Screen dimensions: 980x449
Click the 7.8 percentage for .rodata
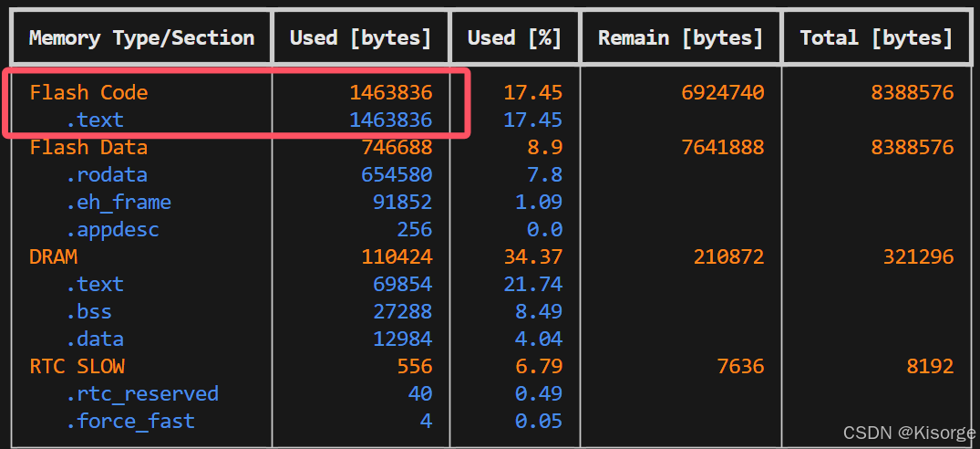pos(545,174)
